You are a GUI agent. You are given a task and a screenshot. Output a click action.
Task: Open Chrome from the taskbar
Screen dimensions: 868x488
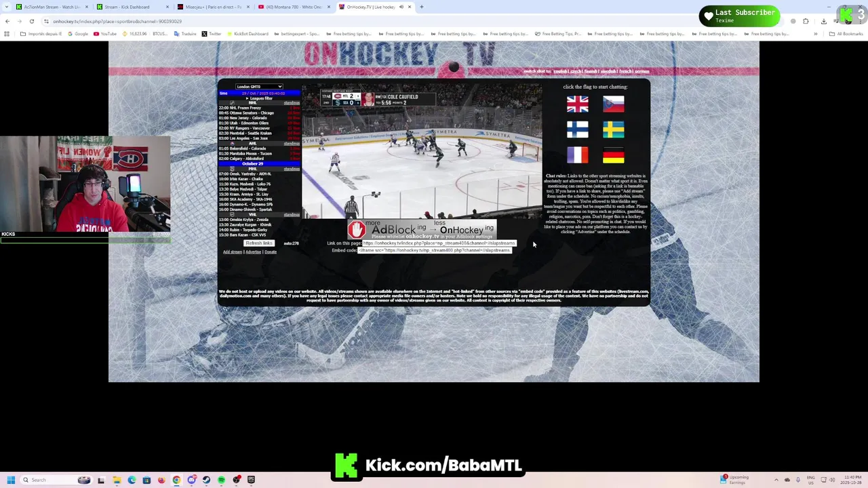click(176, 480)
